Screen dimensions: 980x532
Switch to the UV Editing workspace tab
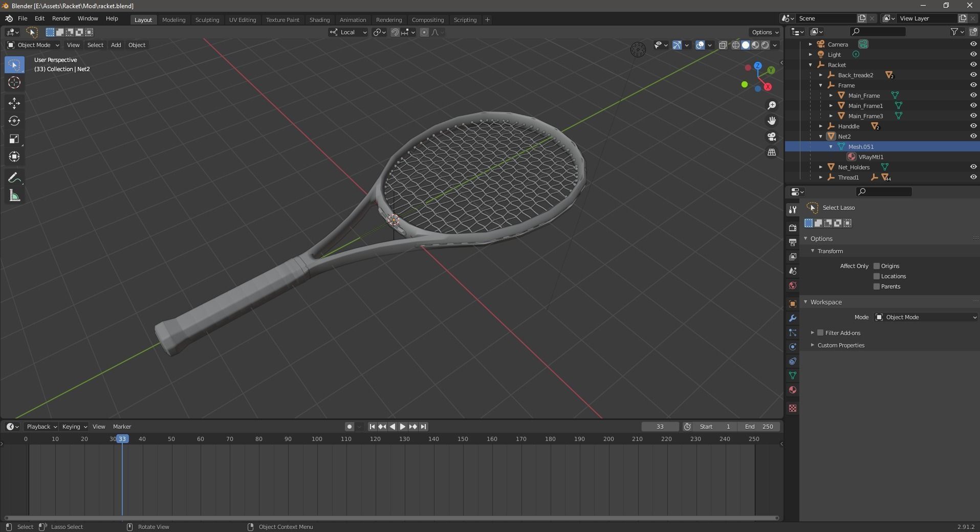(243, 20)
